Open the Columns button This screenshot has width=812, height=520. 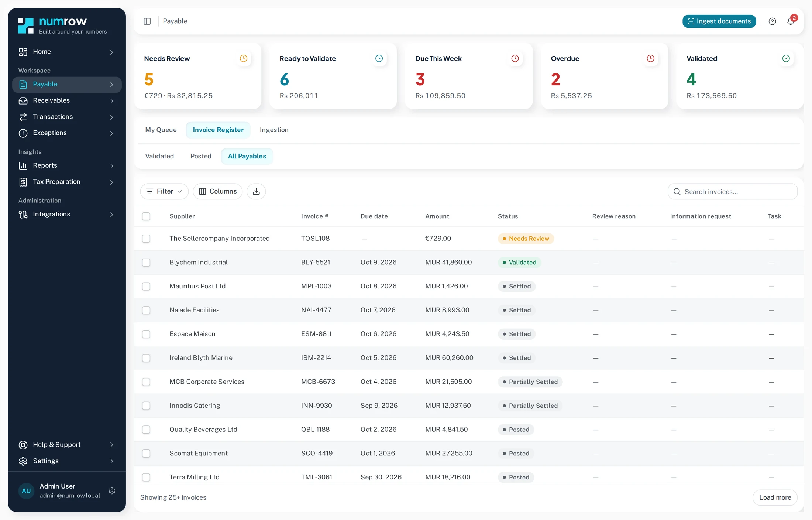[x=218, y=191]
